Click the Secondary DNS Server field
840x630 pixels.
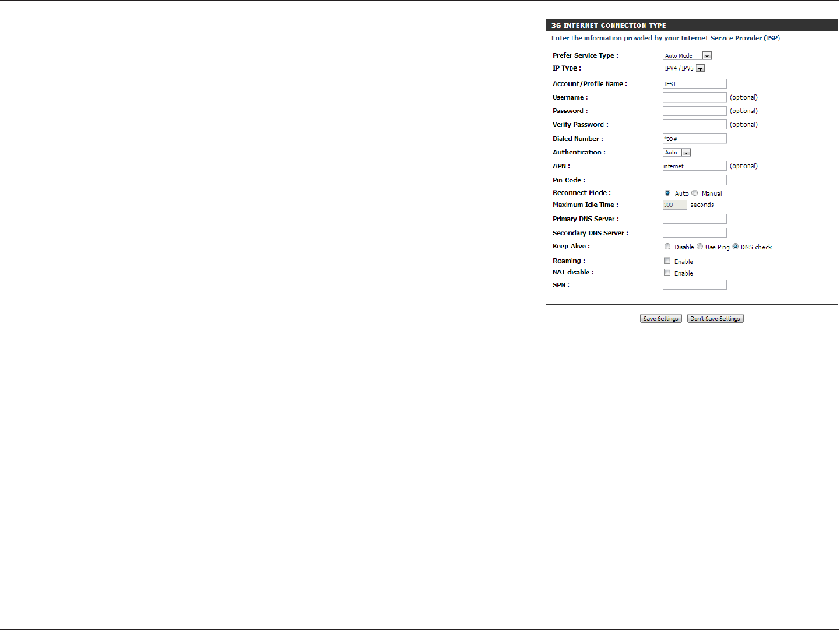(694, 233)
